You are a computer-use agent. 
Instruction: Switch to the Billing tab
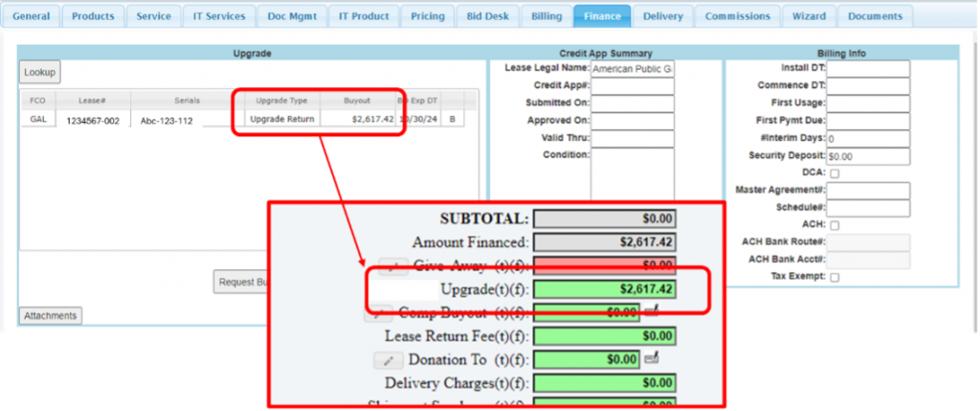click(546, 16)
